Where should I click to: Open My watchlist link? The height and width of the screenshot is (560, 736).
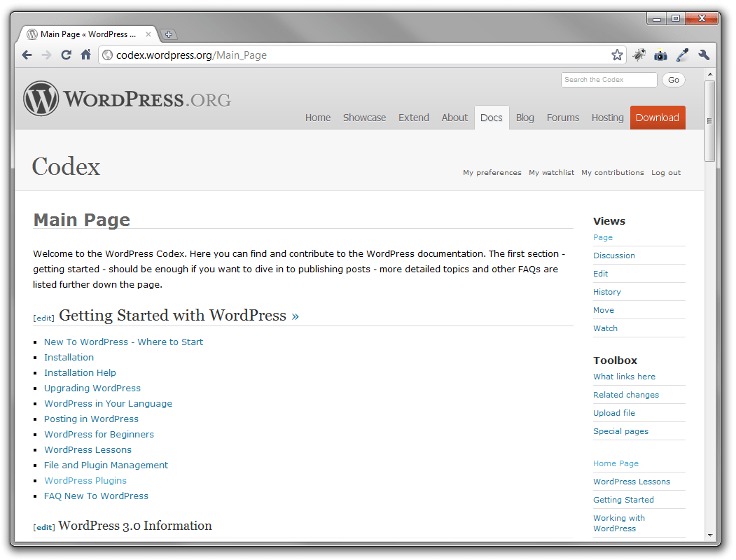pos(552,173)
